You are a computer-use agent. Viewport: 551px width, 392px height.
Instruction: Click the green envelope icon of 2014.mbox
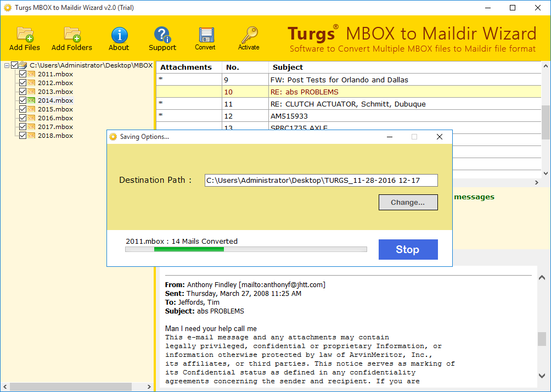[x=31, y=100]
